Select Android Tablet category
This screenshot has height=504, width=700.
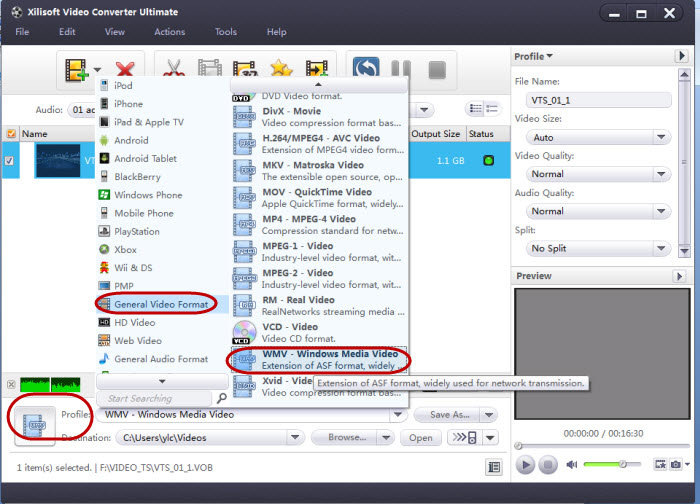click(x=162, y=158)
